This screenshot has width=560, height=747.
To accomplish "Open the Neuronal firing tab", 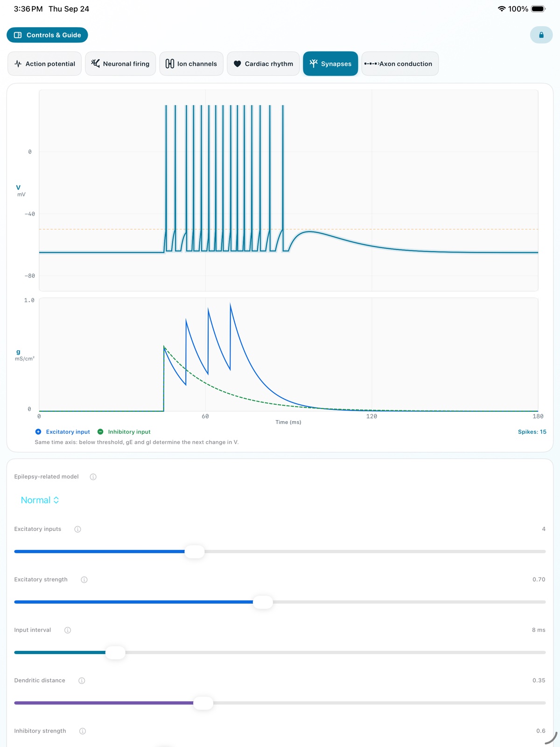I will [120, 63].
